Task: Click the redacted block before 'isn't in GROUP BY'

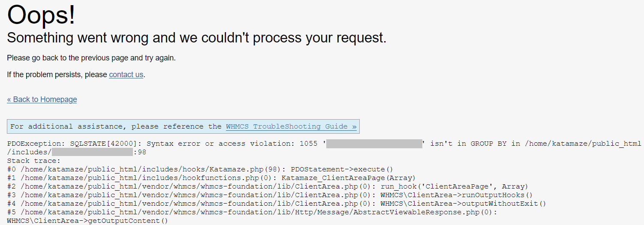Action: pos(374,144)
